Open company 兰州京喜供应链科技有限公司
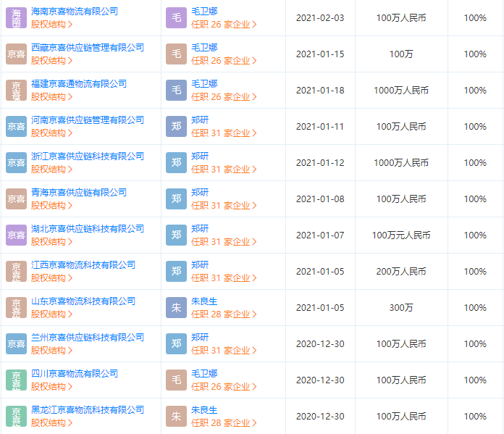Image resolution: width=504 pixels, height=434 pixels. tap(88, 338)
